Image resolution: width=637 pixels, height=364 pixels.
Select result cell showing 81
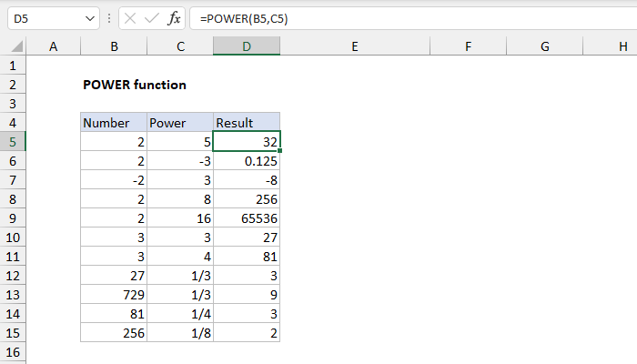tap(247, 257)
